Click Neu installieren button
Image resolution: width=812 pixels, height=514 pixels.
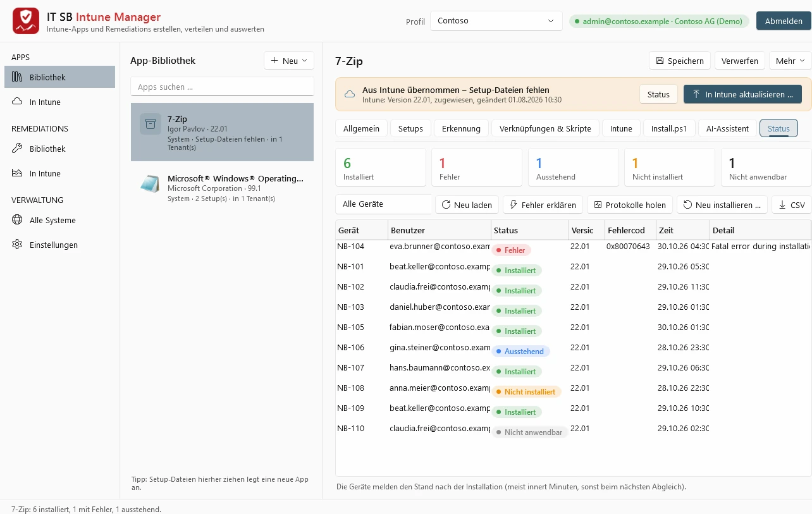coord(722,205)
